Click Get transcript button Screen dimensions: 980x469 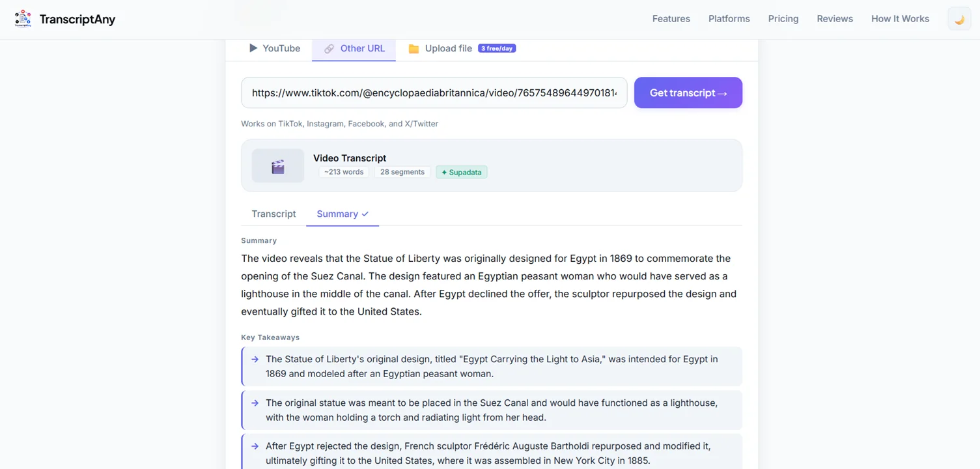688,92
